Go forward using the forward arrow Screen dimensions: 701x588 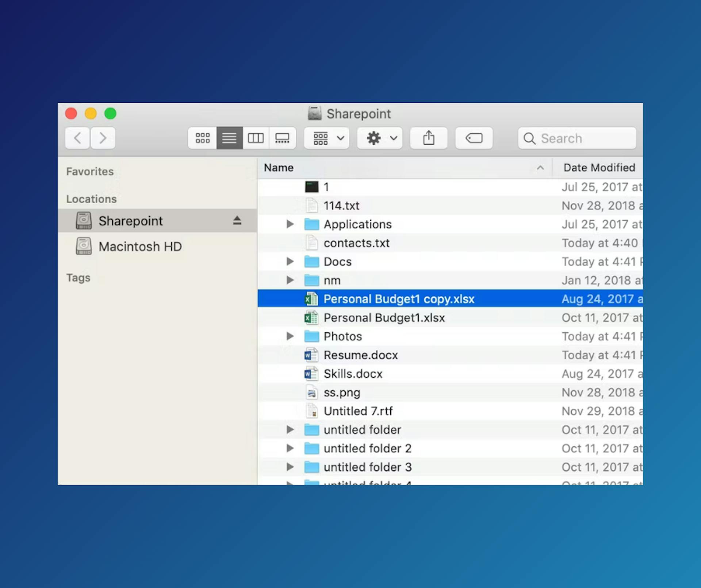click(103, 138)
